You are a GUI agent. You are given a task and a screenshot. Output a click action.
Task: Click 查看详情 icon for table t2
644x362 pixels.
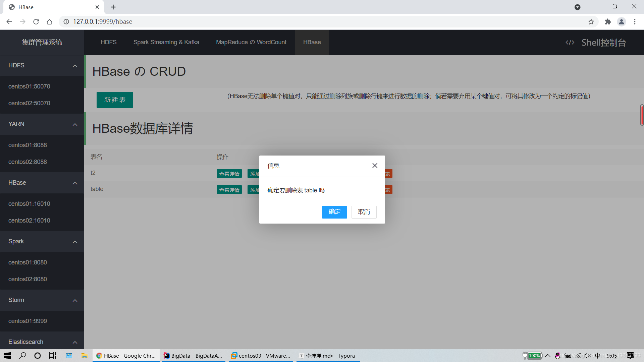(228, 173)
